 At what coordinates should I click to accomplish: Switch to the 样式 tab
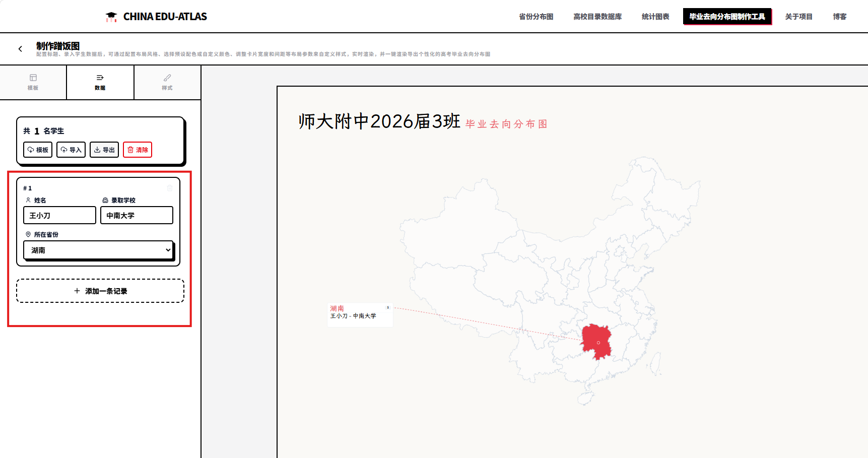click(x=167, y=82)
